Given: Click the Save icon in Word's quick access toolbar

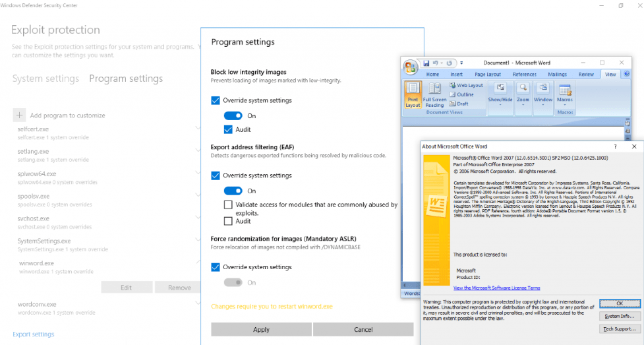Looking at the screenshot, I should [426, 63].
